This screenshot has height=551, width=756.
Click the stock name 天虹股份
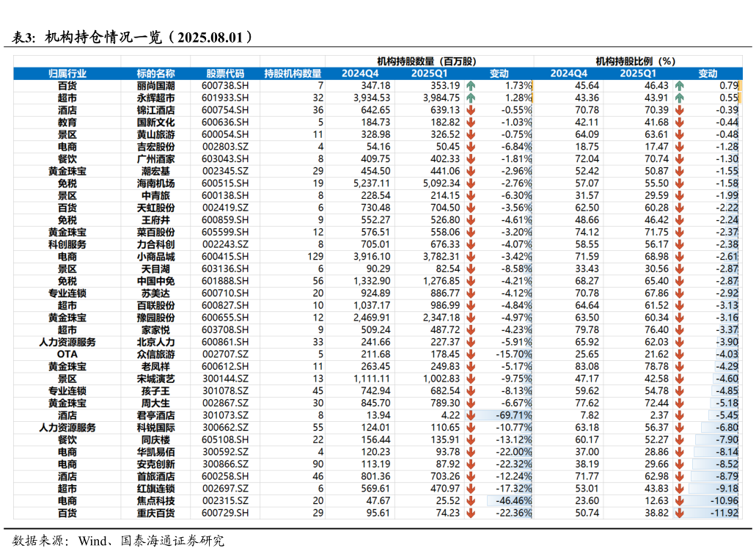155,208
